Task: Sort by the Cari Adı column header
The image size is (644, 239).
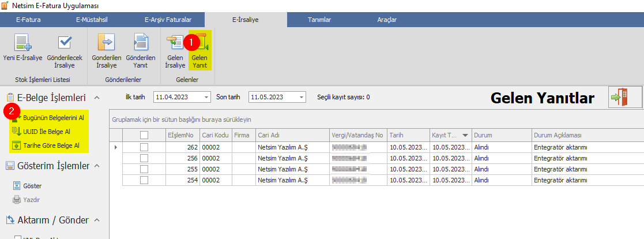Action: (292, 135)
